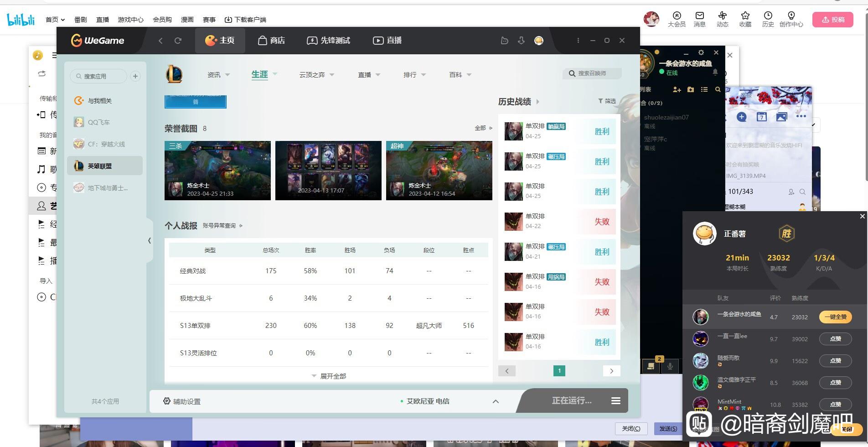Select CF: 穿越火线 in sidebar

point(105,144)
